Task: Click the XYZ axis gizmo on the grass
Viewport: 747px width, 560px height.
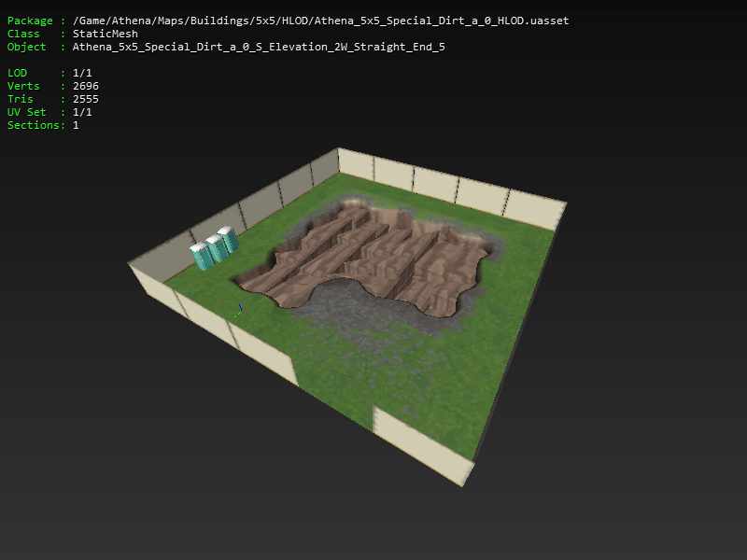Action: click(241, 311)
